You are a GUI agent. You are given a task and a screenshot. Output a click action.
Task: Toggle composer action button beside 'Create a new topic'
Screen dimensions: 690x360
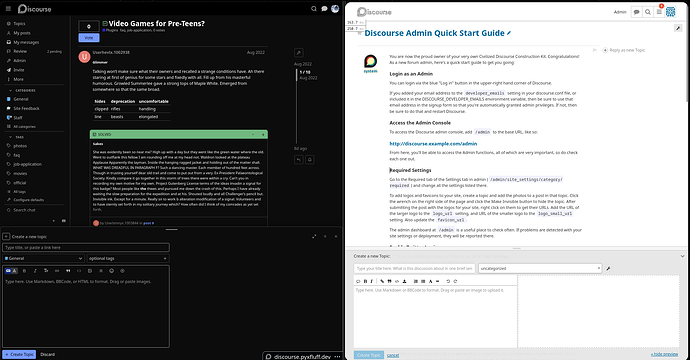coord(6,236)
